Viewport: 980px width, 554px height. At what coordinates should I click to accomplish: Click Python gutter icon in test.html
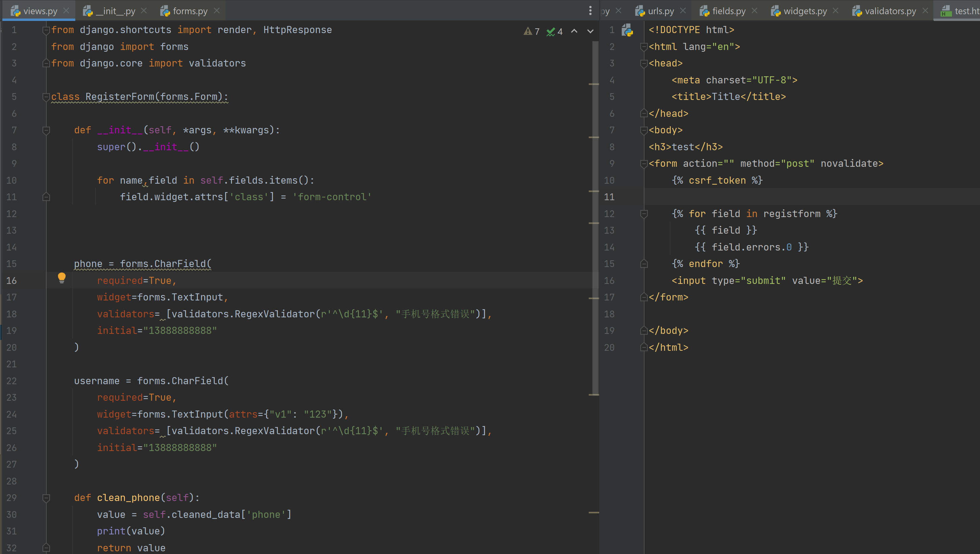tap(627, 30)
